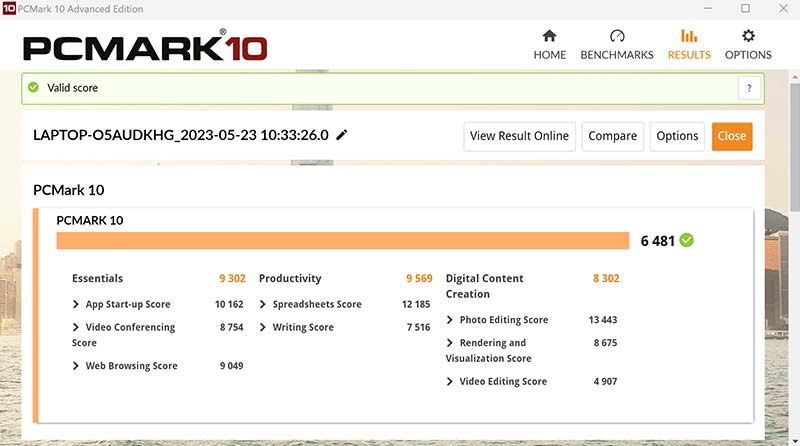Screen dimensions: 800x446
Task: Click the Compare button
Action: 612,136
